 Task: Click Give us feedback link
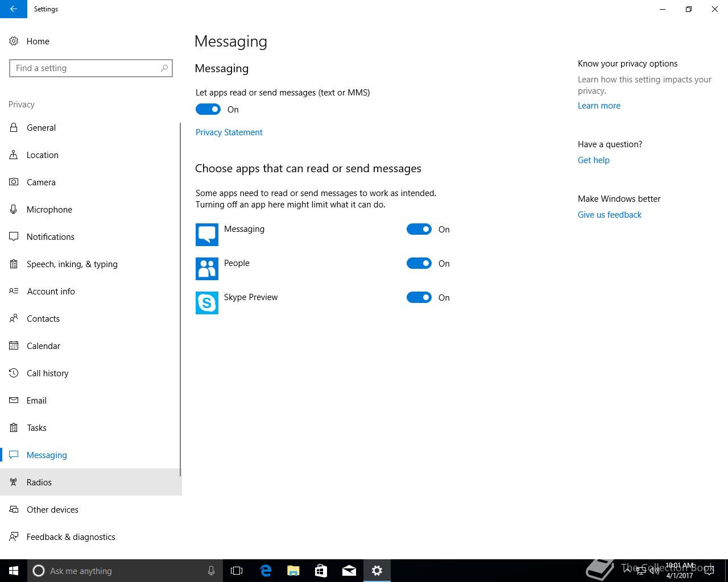pyautogui.click(x=610, y=215)
